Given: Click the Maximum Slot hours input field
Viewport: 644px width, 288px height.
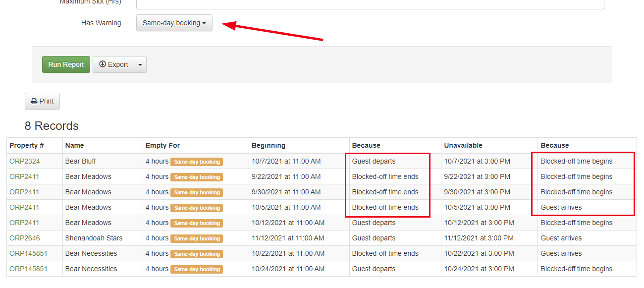Looking at the screenshot, I should coord(370,3).
